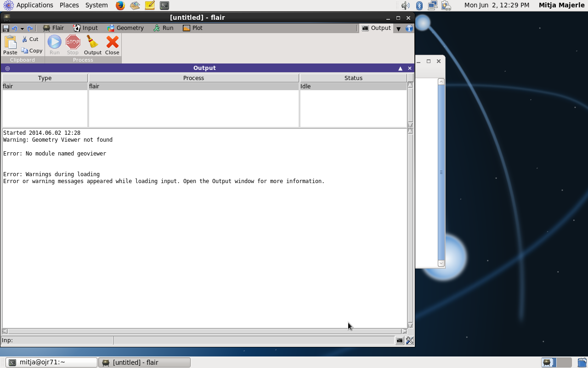Go to the Plot tab
This screenshot has width=588, height=368.
192,28
